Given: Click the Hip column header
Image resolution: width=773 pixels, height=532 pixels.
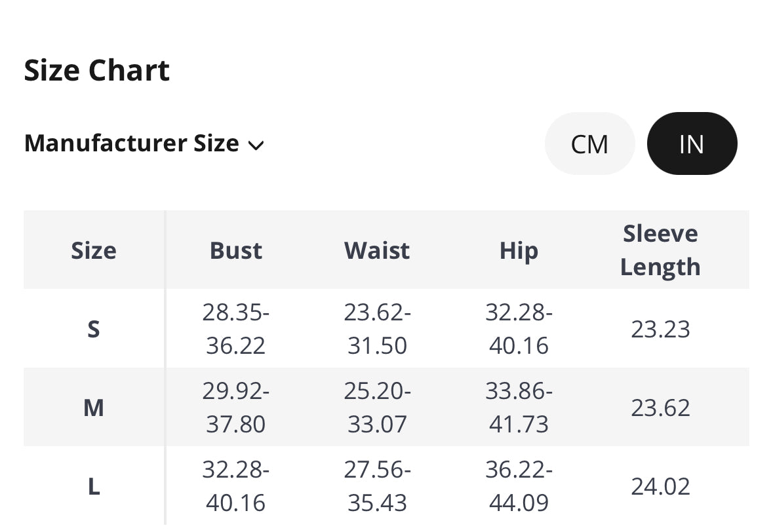Looking at the screenshot, I should (519, 250).
